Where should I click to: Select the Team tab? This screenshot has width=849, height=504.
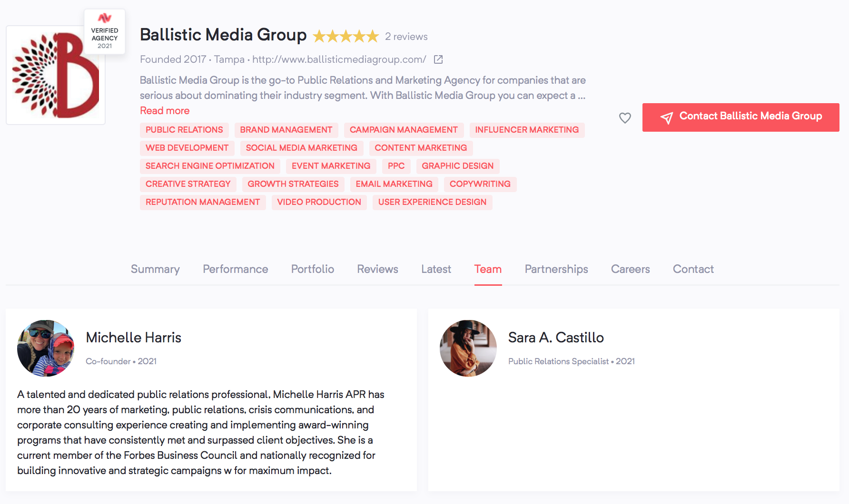point(488,269)
